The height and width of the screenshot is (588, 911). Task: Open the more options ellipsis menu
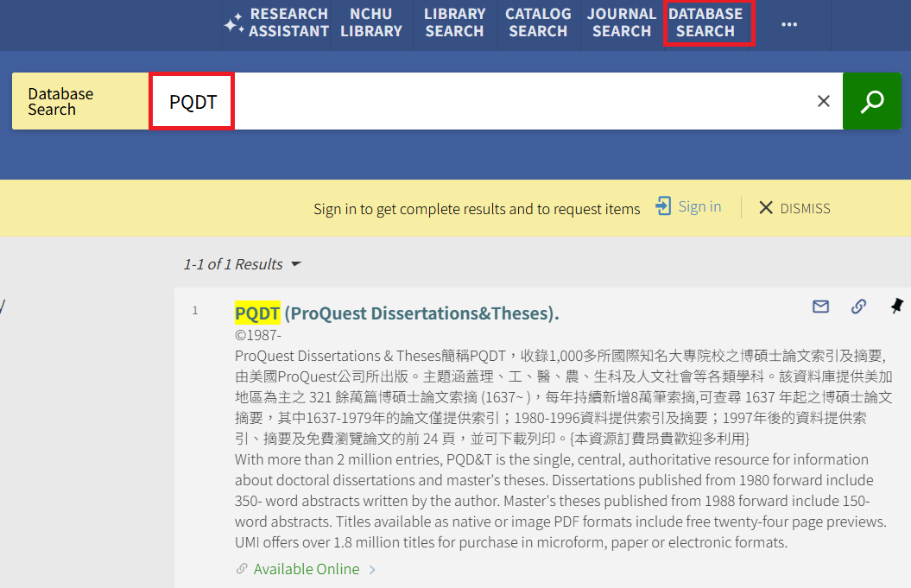[x=789, y=24]
